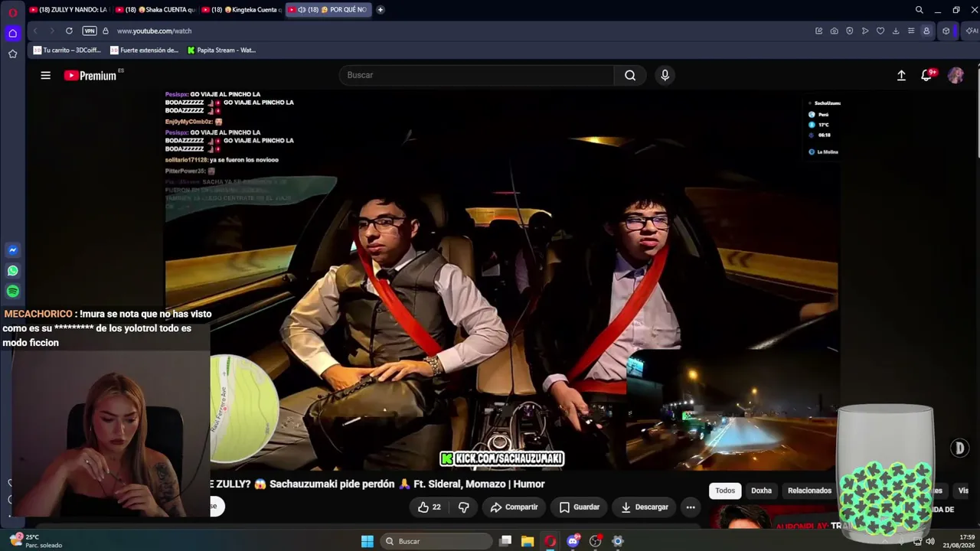The height and width of the screenshot is (551, 980).
Task: Click the video title 'Sachauzumaki pide perdón'
Action: (333, 484)
